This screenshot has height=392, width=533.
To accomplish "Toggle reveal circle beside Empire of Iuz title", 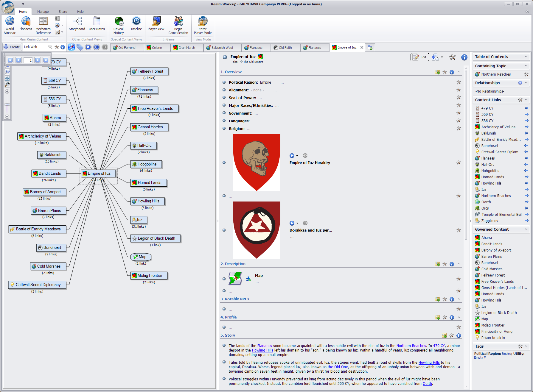I will pyautogui.click(x=225, y=57).
